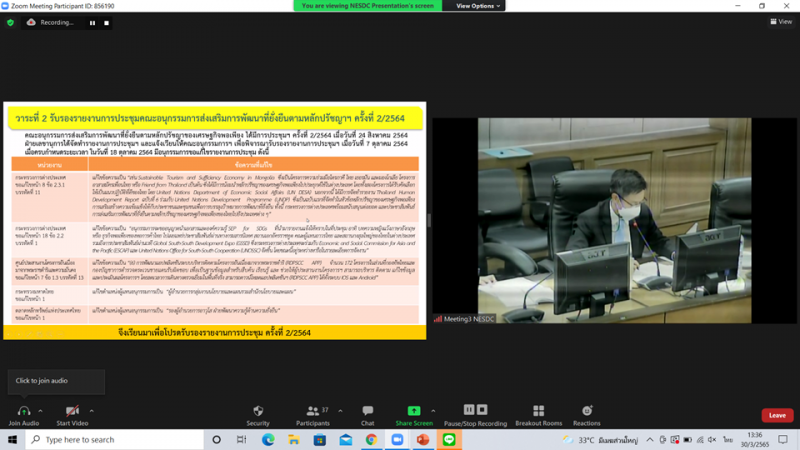
Task: Open the View Options dropdown
Action: 478,6
